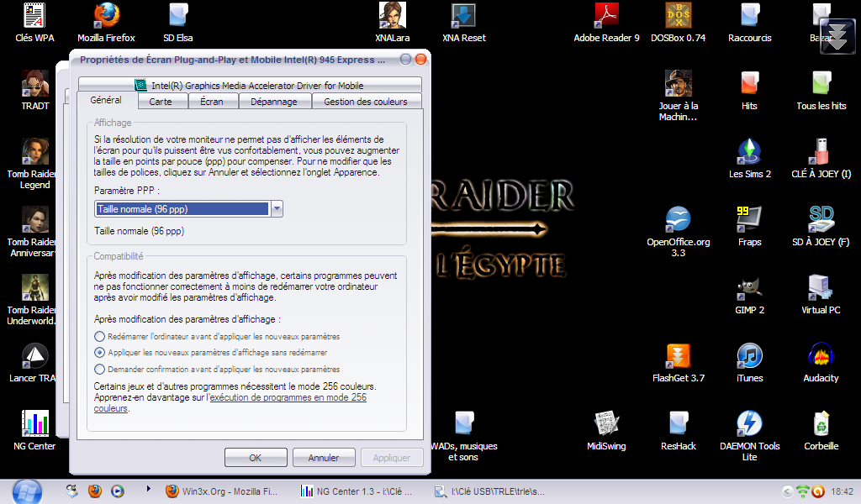The width and height of the screenshot is (861, 504).
Task: Launch DAEMON Tools Lite shortcut
Action: [x=749, y=424]
